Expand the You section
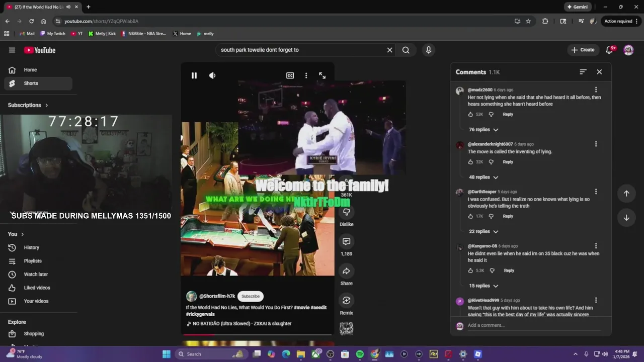This screenshot has width=644, height=362. click(16, 234)
